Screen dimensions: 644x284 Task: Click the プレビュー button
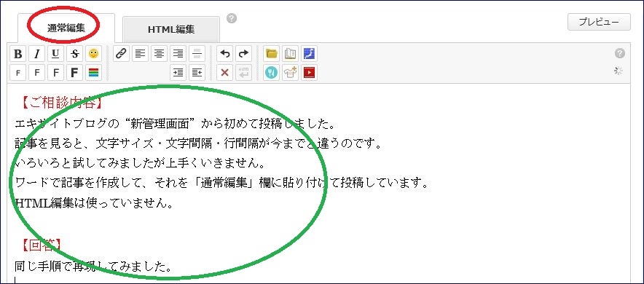pyautogui.click(x=599, y=22)
